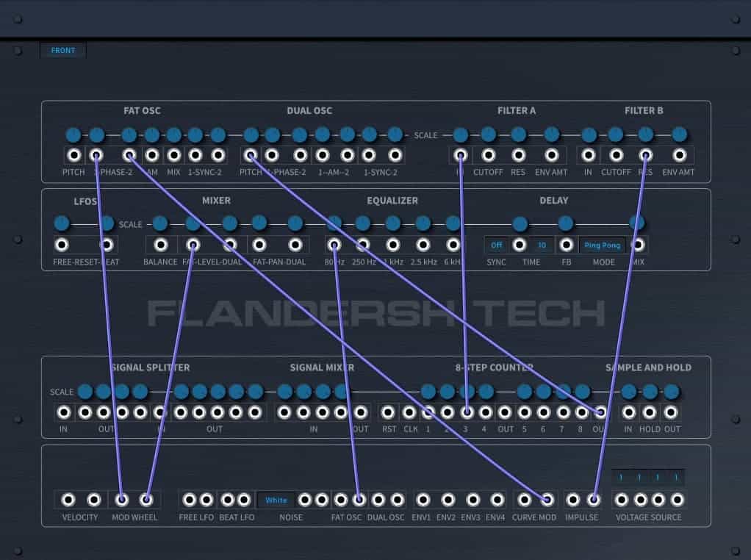Click the 8-Step Counter step 5 jack
The height and width of the screenshot is (560, 751).
tap(525, 412)
